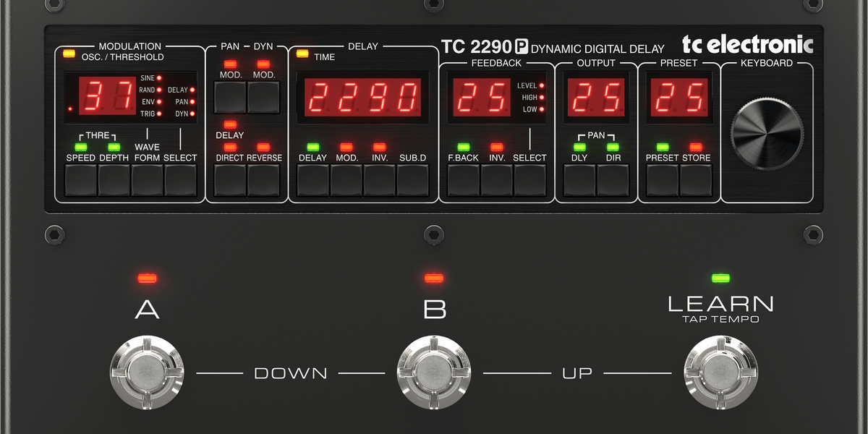Click the output pan DIR button
This screenshot has height=434, width=868.
pos(613,180)
